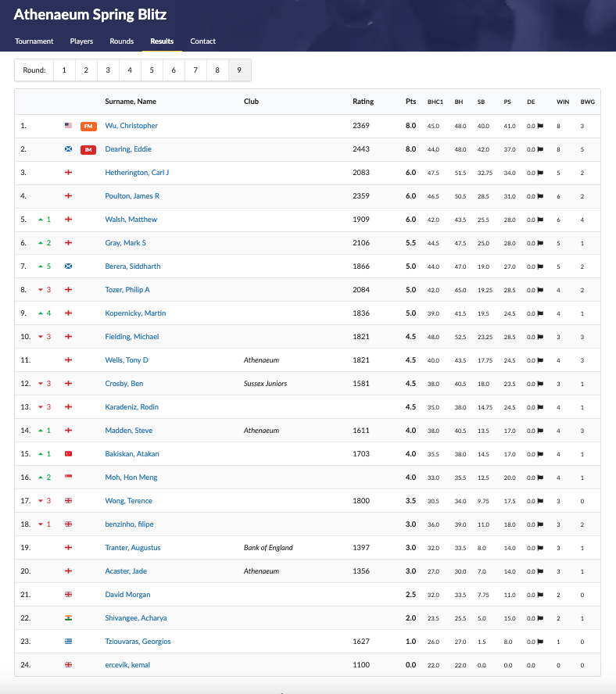This screenshot has height=694, width=616.
Task: Click the BHC1 column header
Action: pos(435,102)
